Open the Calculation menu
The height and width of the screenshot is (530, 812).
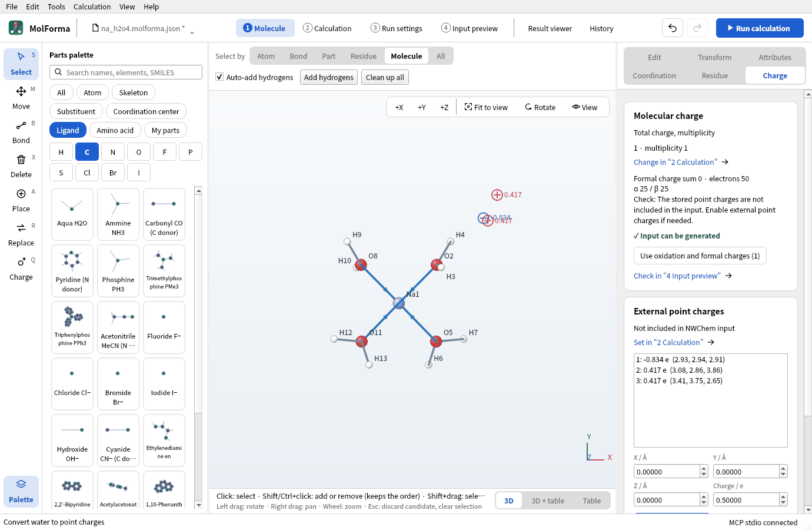click(92, 6)
